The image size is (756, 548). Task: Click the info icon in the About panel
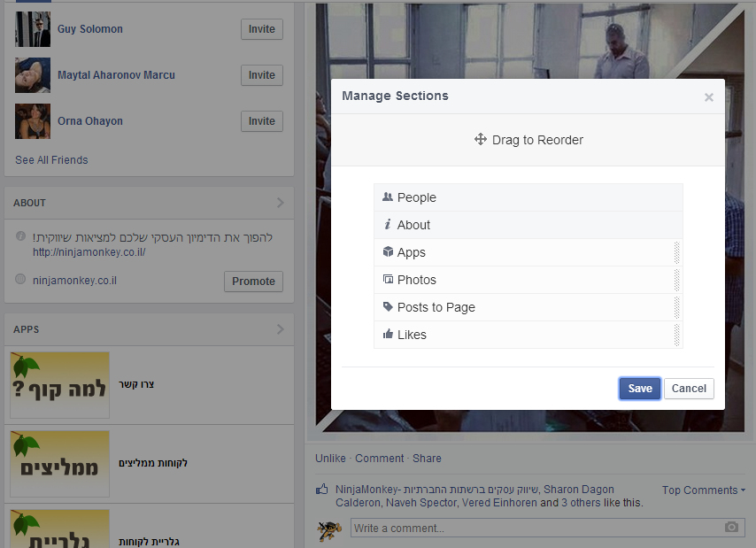pos(20,236)
